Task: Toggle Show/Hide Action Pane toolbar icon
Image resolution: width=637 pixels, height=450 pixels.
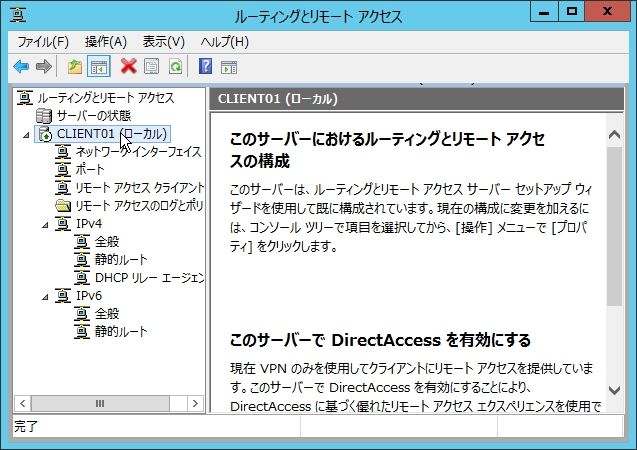Action: 229,67
